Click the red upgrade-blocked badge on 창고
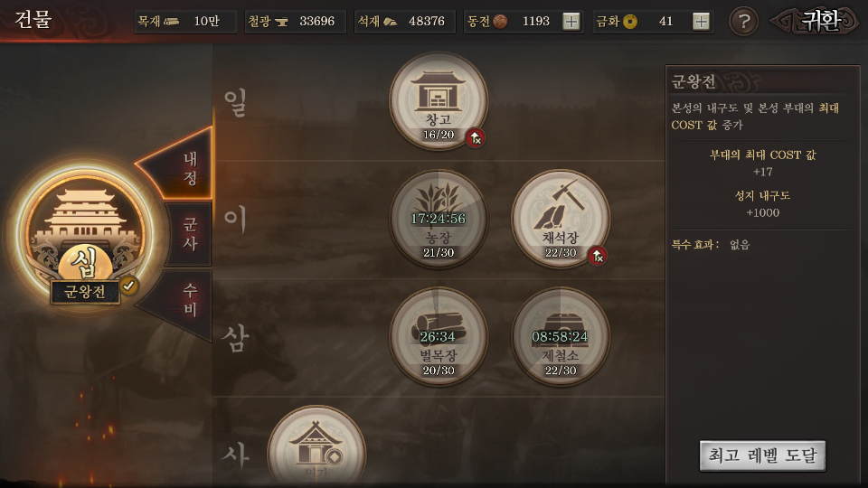Viewport: 868px width, 488px height. (475, 137)
